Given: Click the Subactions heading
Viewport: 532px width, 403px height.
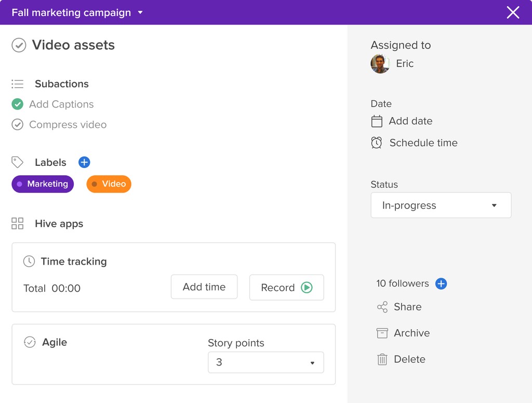Looking at the screenshot, I should pos(62,84).
